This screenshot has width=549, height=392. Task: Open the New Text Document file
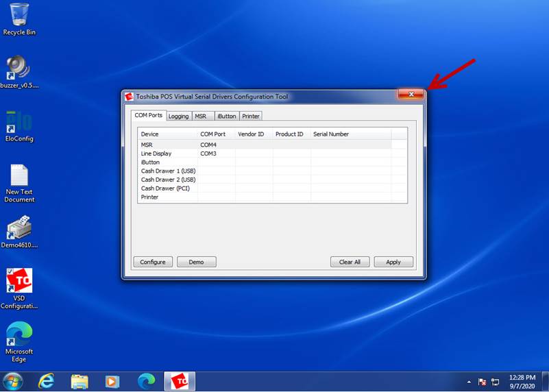click(19, 176)
